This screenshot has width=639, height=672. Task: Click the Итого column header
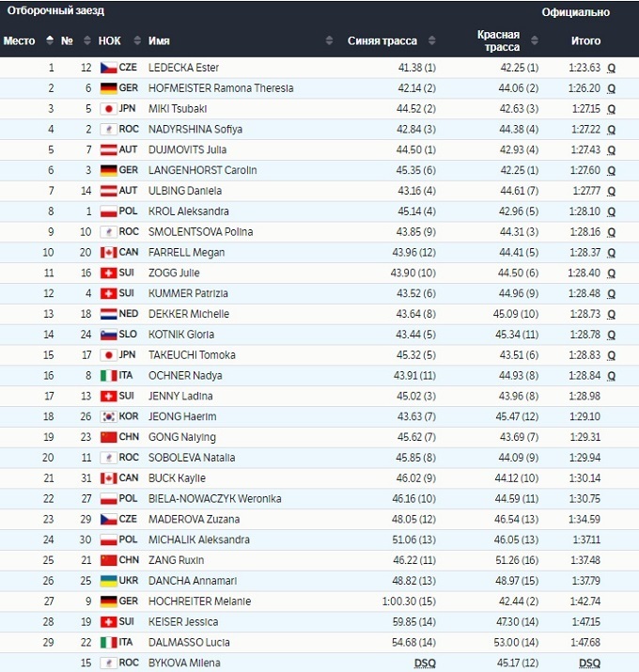click(x=586, y=40)
